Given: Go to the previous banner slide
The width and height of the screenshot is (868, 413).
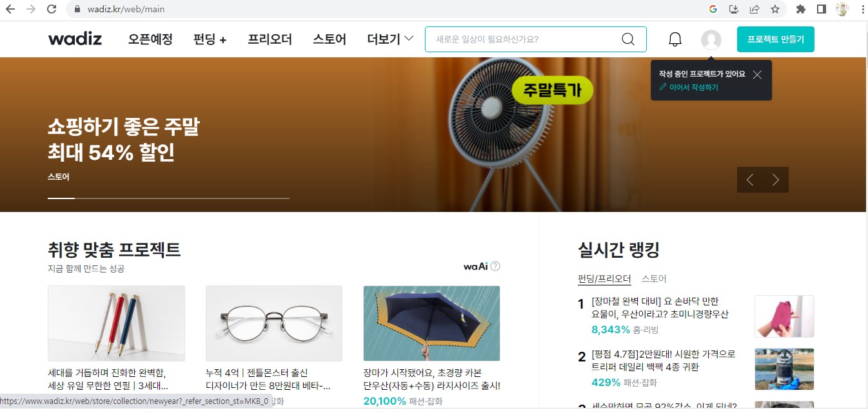Looking at the screenshot, I should [750, 180].
